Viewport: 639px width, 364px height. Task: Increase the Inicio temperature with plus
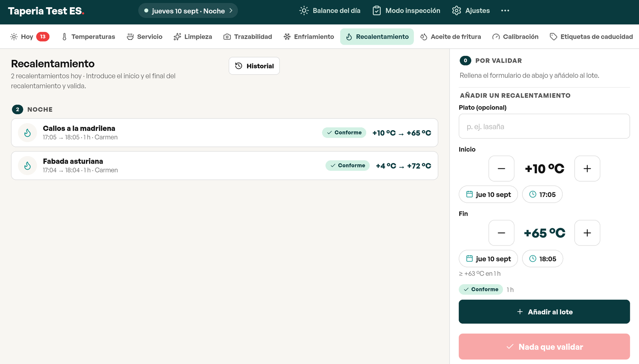(x=587, y=168)
